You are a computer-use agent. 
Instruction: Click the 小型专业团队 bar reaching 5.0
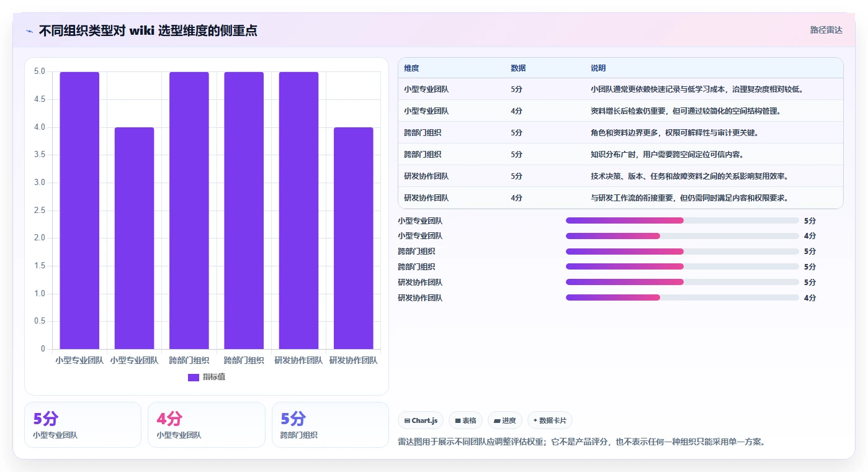coord(79,210)
